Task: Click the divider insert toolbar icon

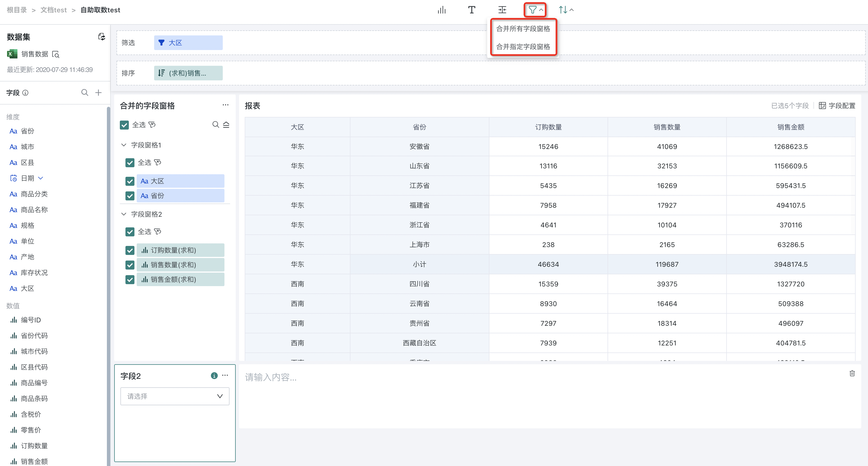Action: coord(502,10)
